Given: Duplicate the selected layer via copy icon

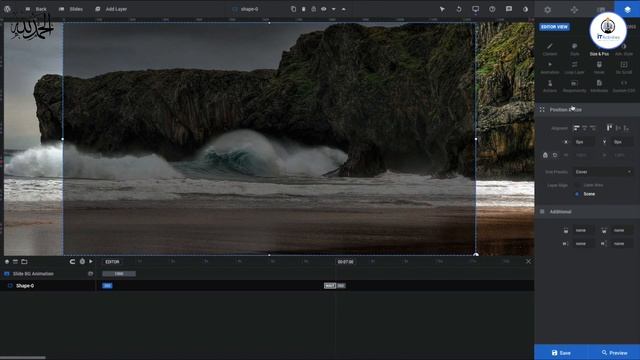Looking at the screenshot, I should pos(293,9).
